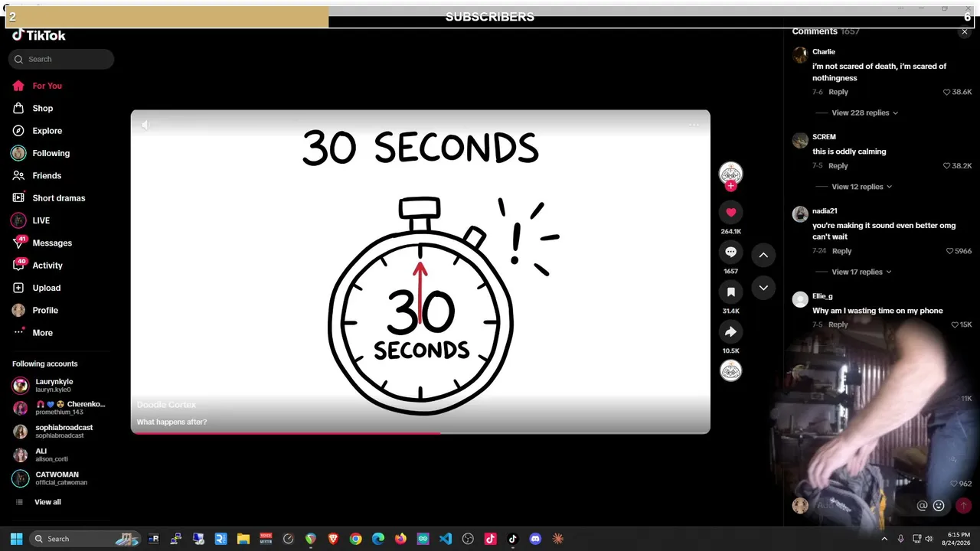The width and height of the screenshot is (980, 551).
Task: Open the spinning sound disc icon
Action: coord(730,371)
